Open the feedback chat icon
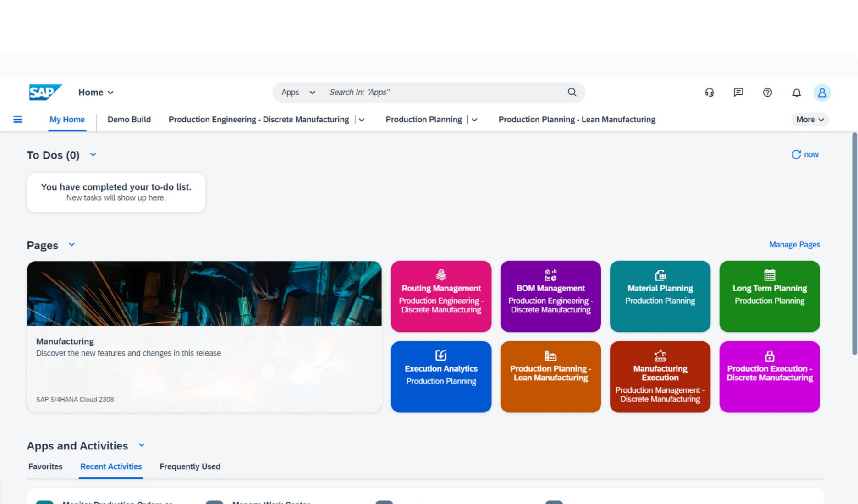Viewport: 858px width, 504px height. [738, 93]
